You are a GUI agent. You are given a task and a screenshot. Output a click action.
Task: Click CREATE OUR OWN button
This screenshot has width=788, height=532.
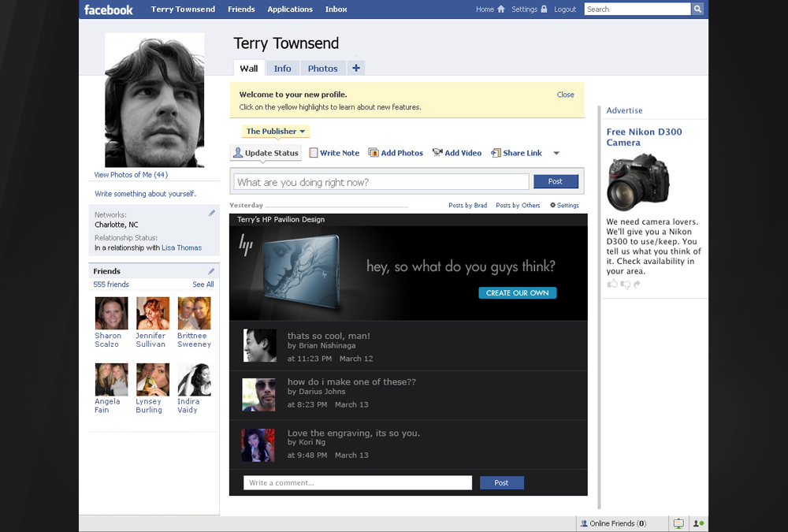[518, 292]
